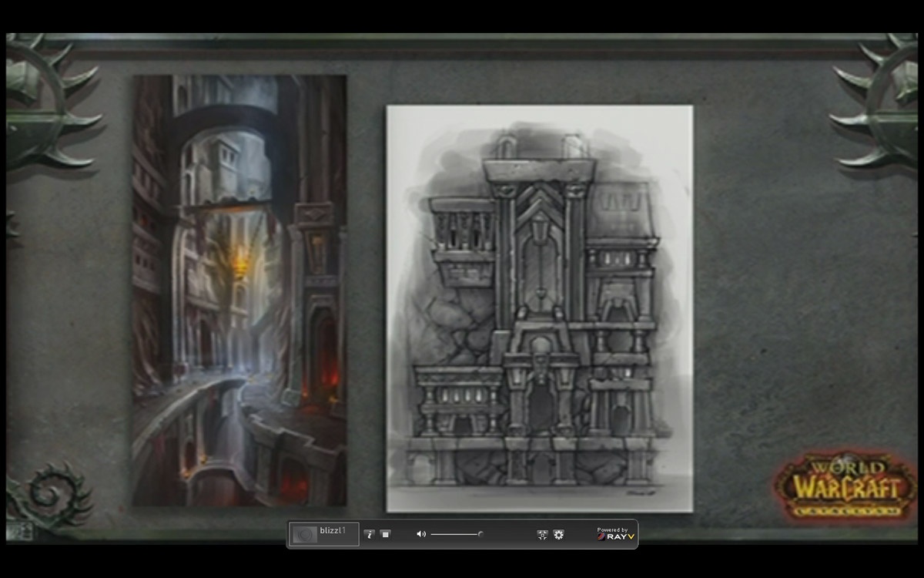
Task: Toggle fullscreen view icon
Action: click(542, 535)
